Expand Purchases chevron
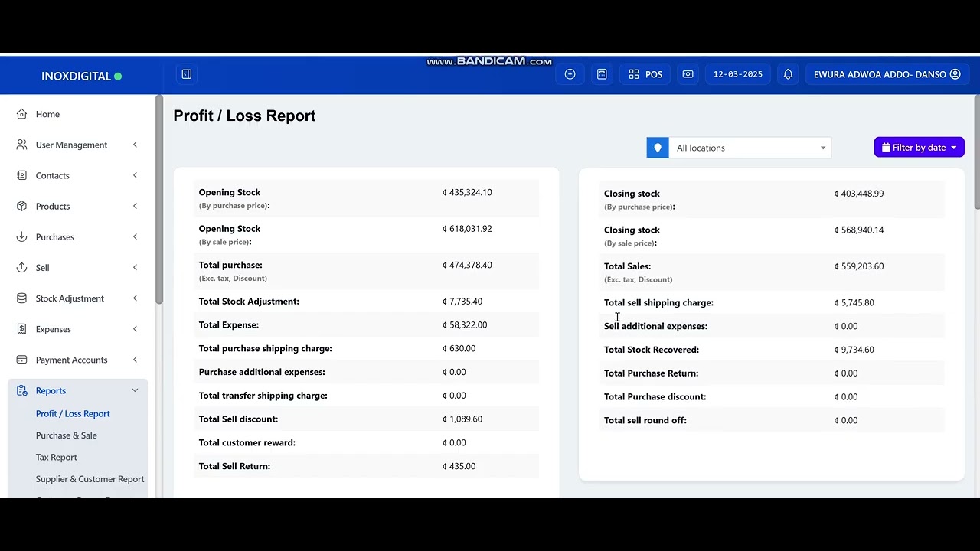This screenshot has width=980, height=551. (x=135, y=236)
